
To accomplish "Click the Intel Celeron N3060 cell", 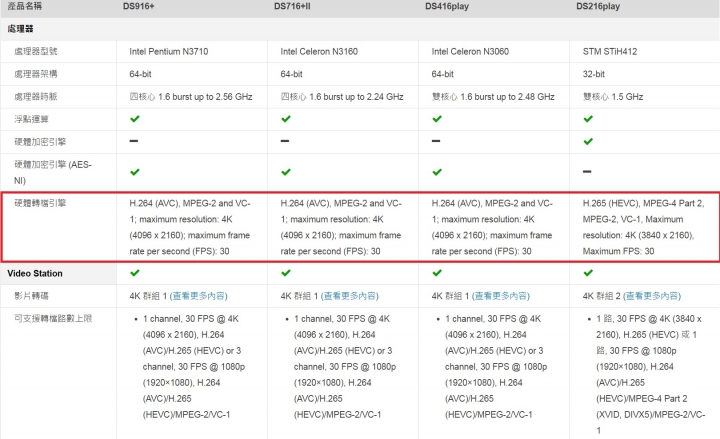I will tap(470, 51).
